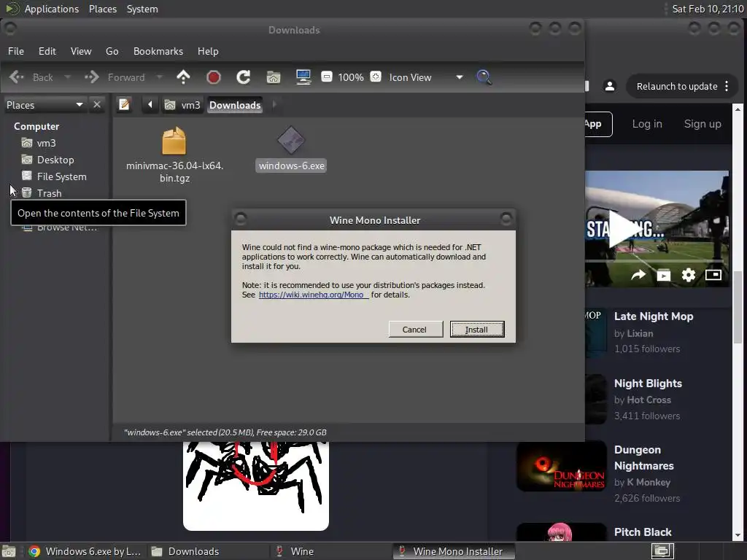The image size is (747, 560).
Task: Click Chrome profile avatar icon
Action: [609, 86]
